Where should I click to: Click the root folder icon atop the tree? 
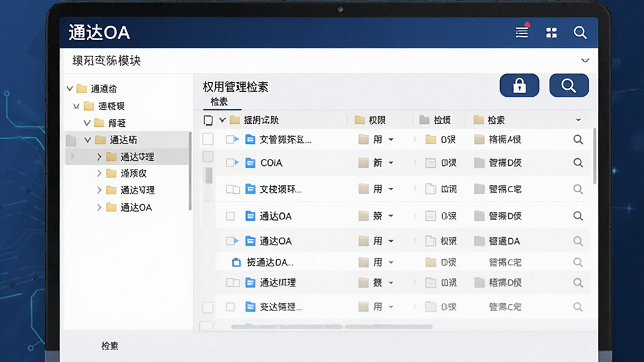[82, 88]
